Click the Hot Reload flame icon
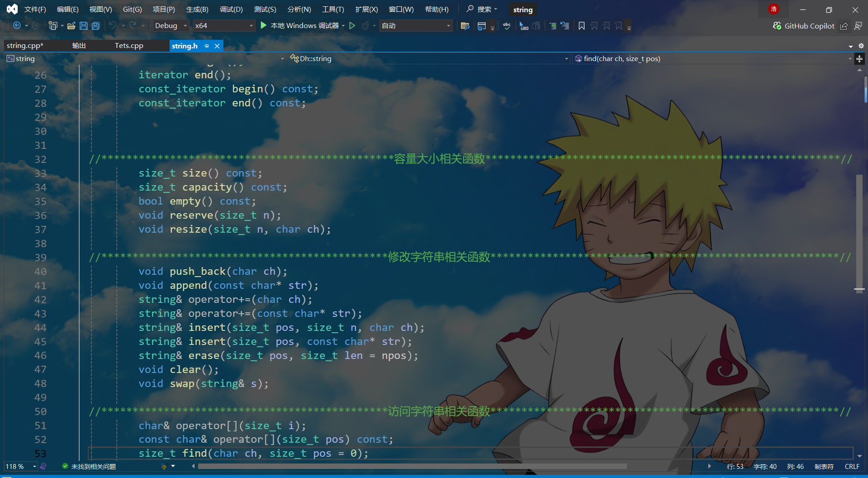 (x=365, y=26)
